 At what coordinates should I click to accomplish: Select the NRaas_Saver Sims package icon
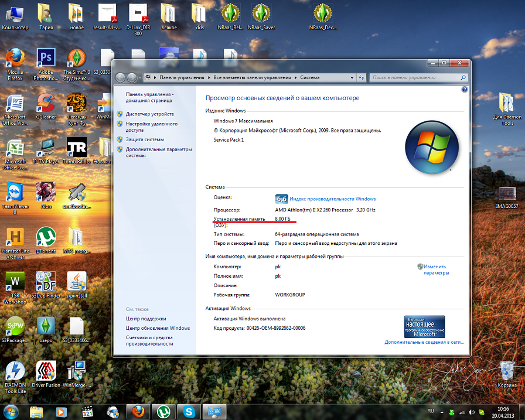(261, 17)
